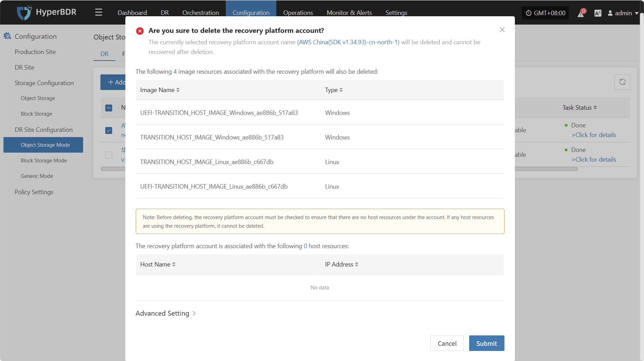
Task: Uncheck the first row checkbox
Action: 109,130
